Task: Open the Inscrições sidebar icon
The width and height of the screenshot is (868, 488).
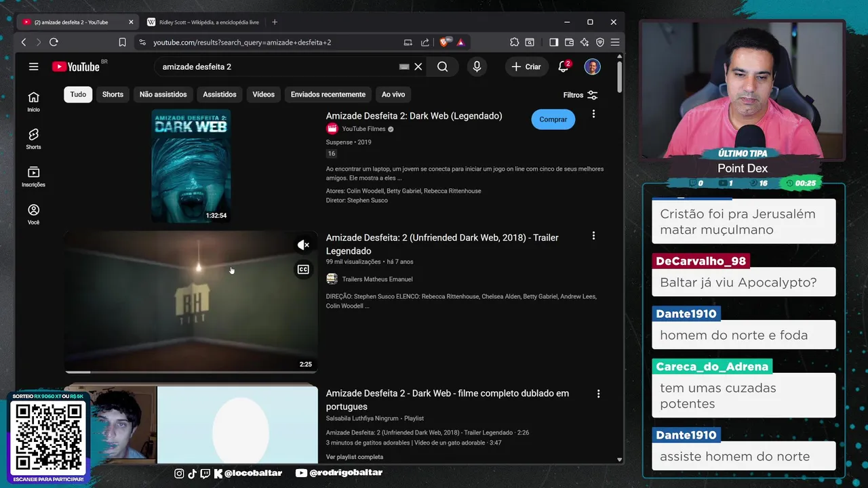Action: coord(33,177)
